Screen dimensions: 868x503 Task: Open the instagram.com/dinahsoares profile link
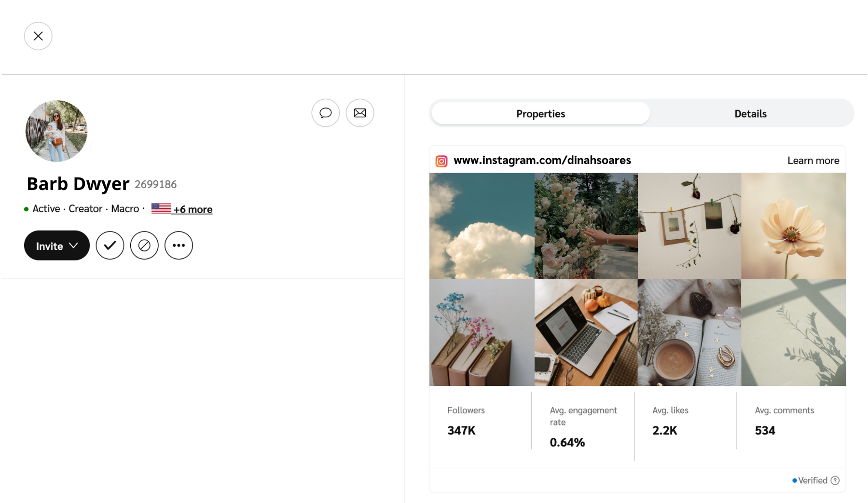click(x=542, y=160)
